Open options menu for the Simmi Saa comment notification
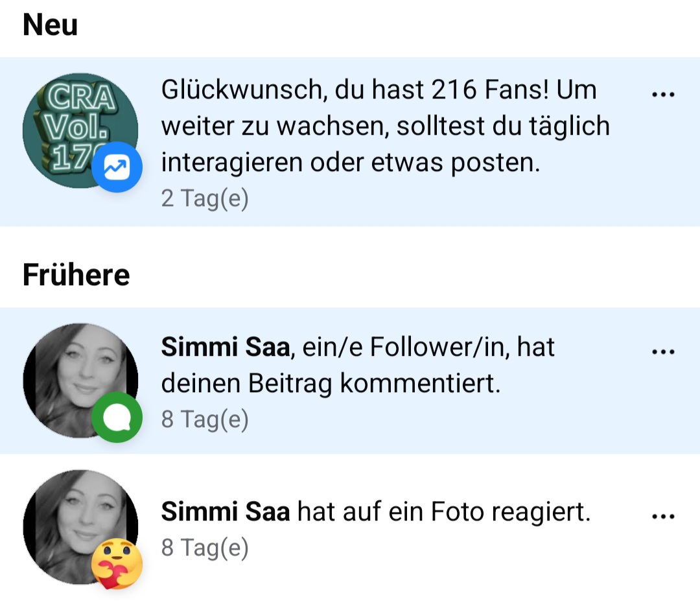Screen dimensions: 700x610 coord(663,352)
